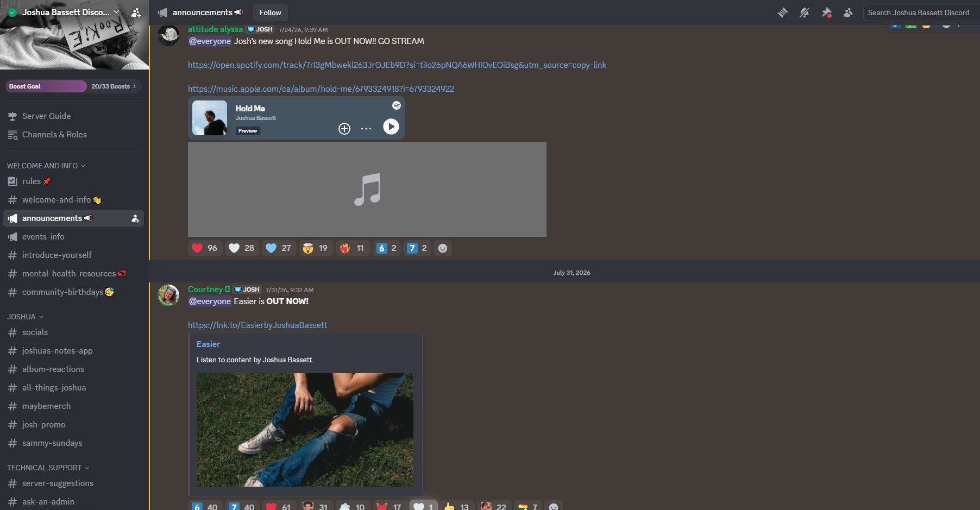Toggle the number 6 reaction with 2
Image resolution: width=980 pixels, height=510 pixels.
(x=386, y=248)
